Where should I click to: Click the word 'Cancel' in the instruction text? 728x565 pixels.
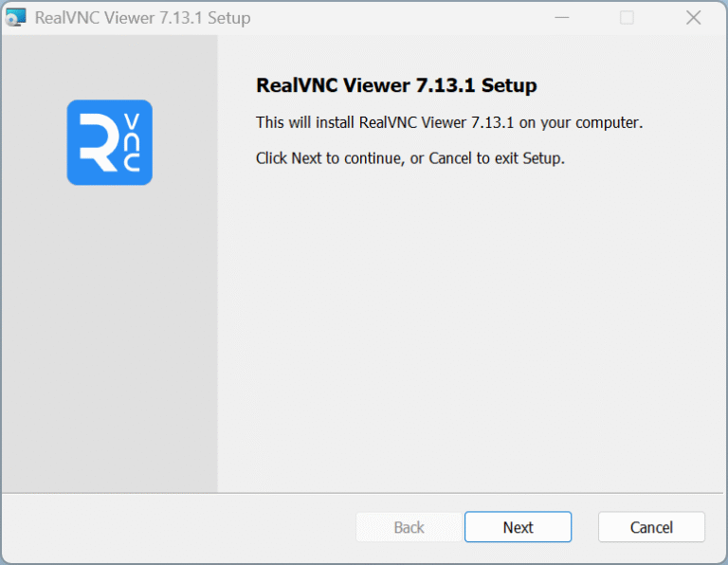[x=450, y=158]
